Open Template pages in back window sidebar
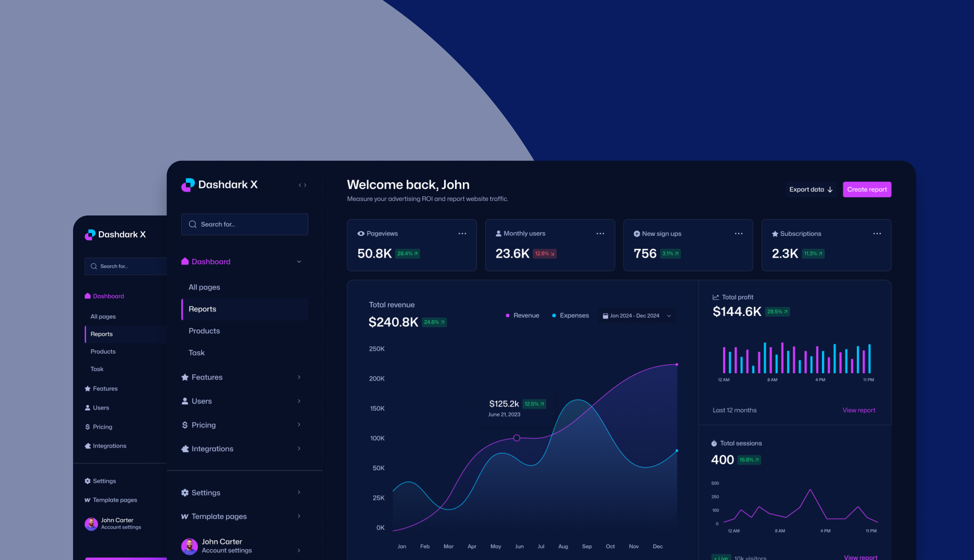The width and height of the screenshot is (974, 560). (111, 500)
